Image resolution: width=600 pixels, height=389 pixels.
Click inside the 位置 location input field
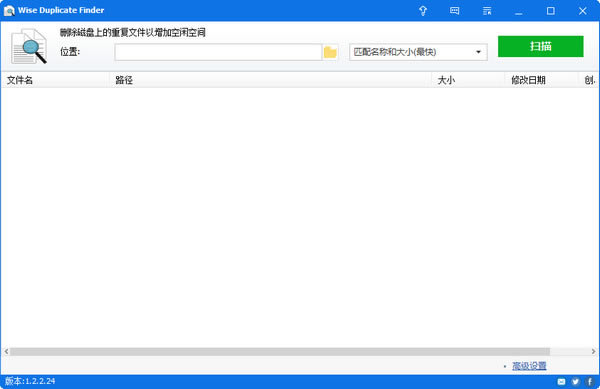point(218,52)
